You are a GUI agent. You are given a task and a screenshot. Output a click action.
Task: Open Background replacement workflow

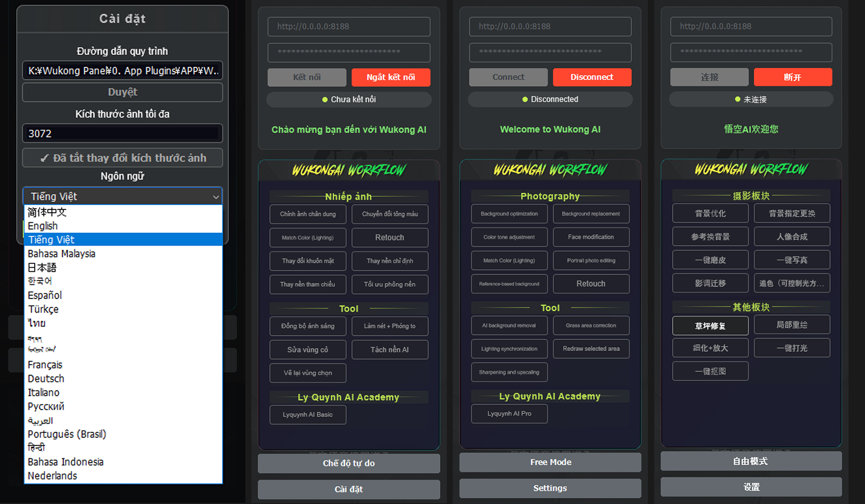[591, 214]
